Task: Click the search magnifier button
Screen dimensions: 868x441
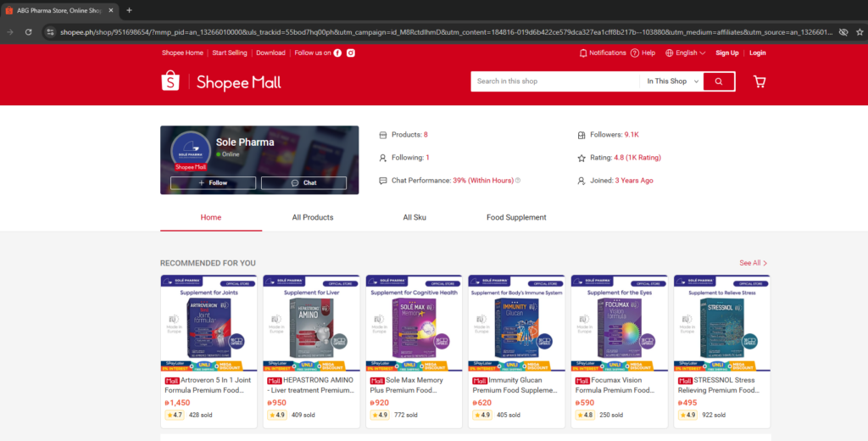Action: (x=719, y=81)
